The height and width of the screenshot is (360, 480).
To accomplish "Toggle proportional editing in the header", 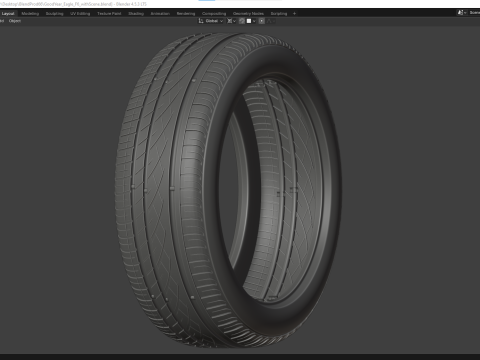I will (x=262, y=21).
